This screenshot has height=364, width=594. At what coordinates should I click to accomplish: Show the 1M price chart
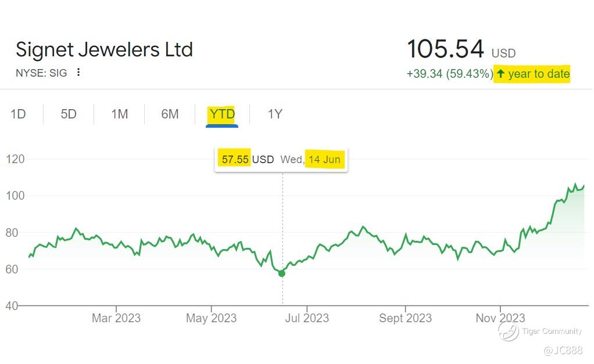tap(119, 114)
